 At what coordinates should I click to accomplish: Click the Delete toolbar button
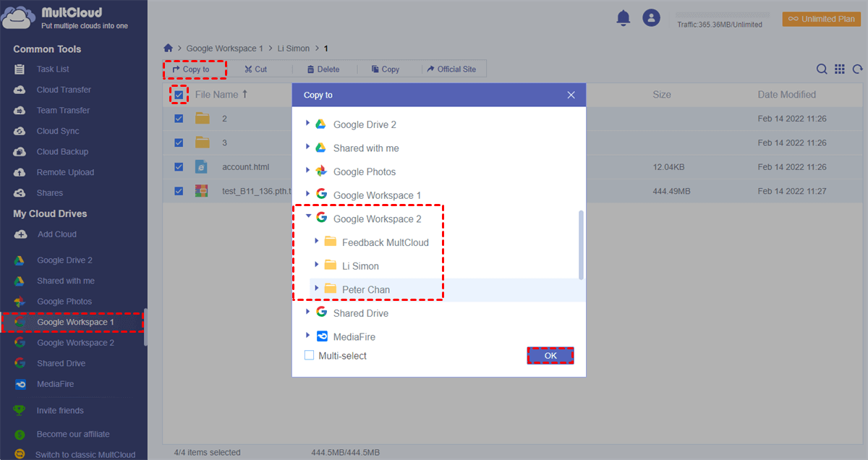tap(323, 69)
